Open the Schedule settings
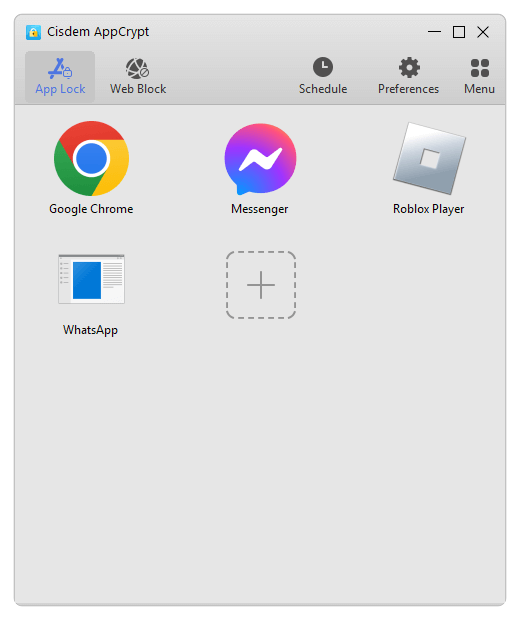The image size is (520, 620). point(323,77)
